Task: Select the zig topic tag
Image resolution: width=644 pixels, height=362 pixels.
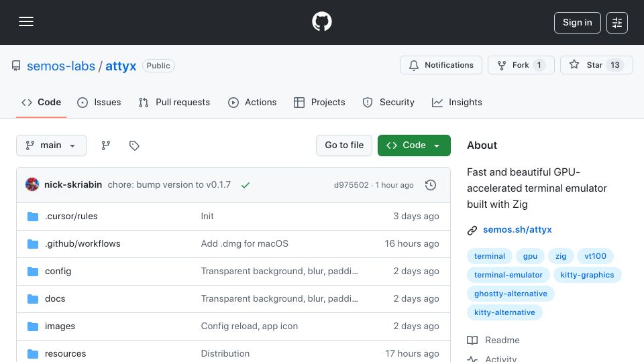Action: pyautogui.click(x=561, y=256)
